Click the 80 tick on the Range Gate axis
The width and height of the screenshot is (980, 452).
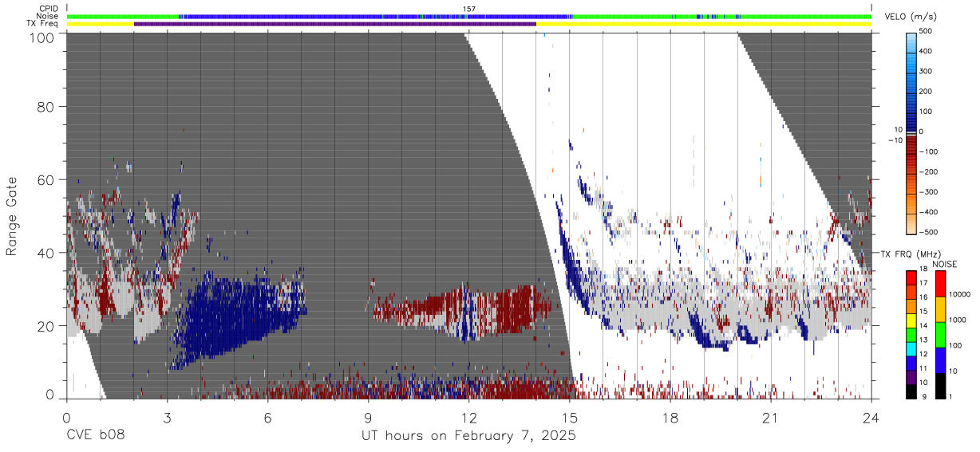click(47, 106)
